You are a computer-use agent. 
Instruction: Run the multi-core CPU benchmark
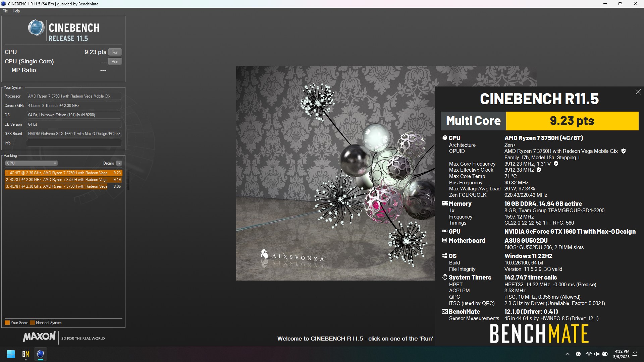pyautogui.click(x=115, y=52)
